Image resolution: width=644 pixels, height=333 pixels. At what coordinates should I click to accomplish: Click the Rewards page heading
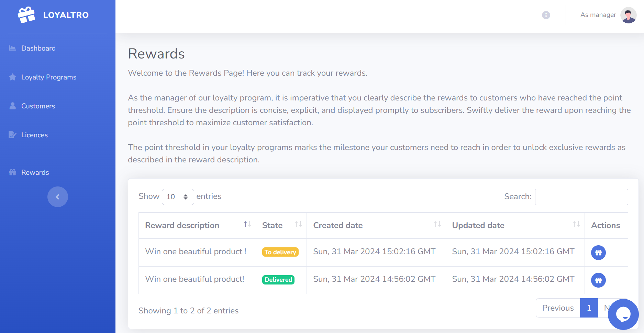(156, 54)
